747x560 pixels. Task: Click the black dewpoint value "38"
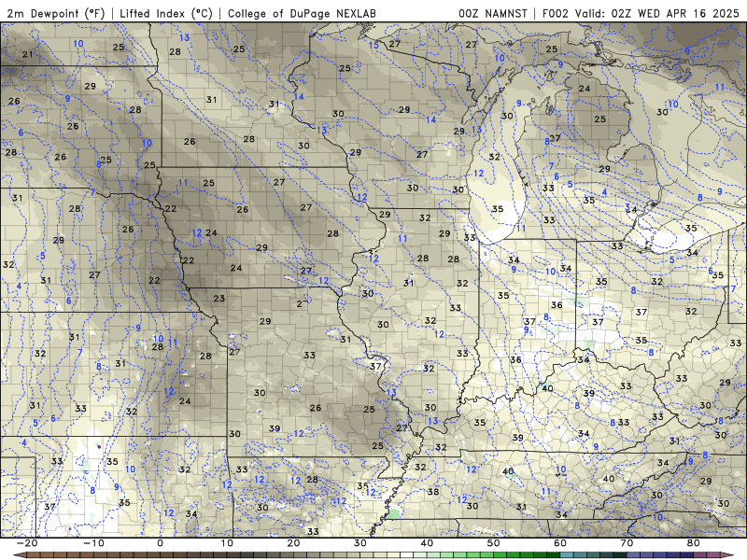click(433, 492)
